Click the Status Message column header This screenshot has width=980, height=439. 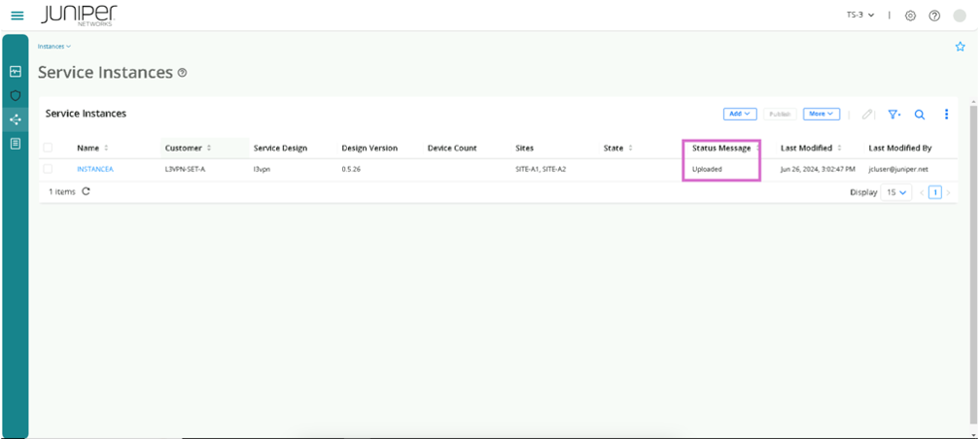pyautogui.click(x=721, y=148)
